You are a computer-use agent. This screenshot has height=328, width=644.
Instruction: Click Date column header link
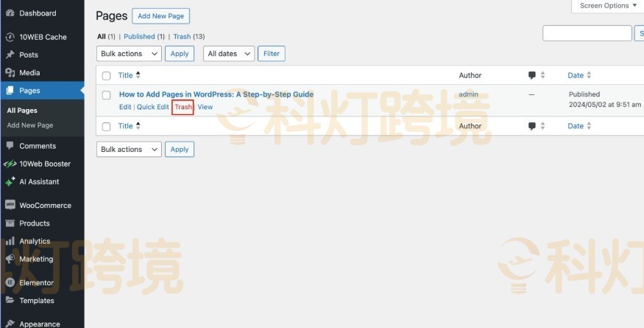click(x=576, y=75)
